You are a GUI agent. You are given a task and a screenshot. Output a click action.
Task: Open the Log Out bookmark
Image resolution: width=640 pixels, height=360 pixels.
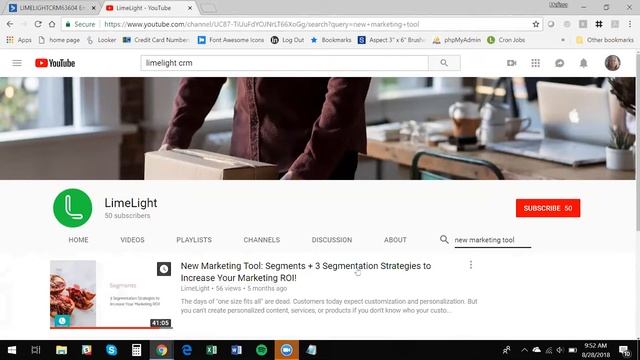[288, 40]
